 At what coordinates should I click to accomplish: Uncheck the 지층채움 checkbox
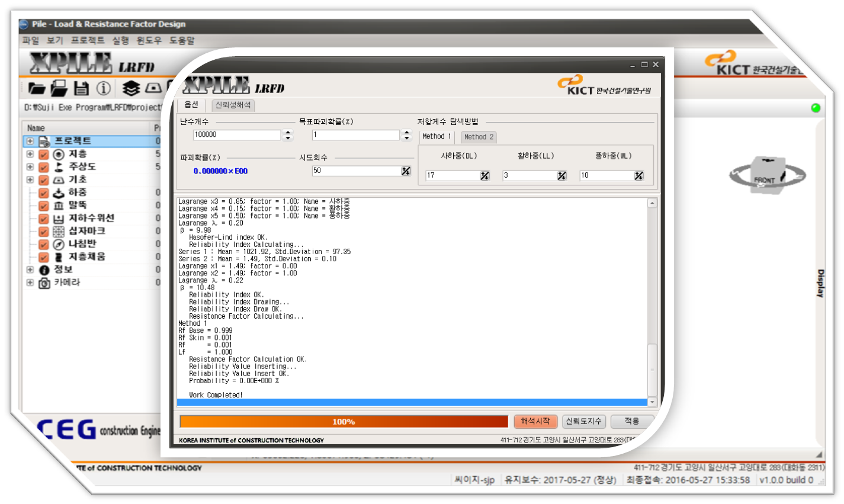pyautogui.click(x=44, y=258)
